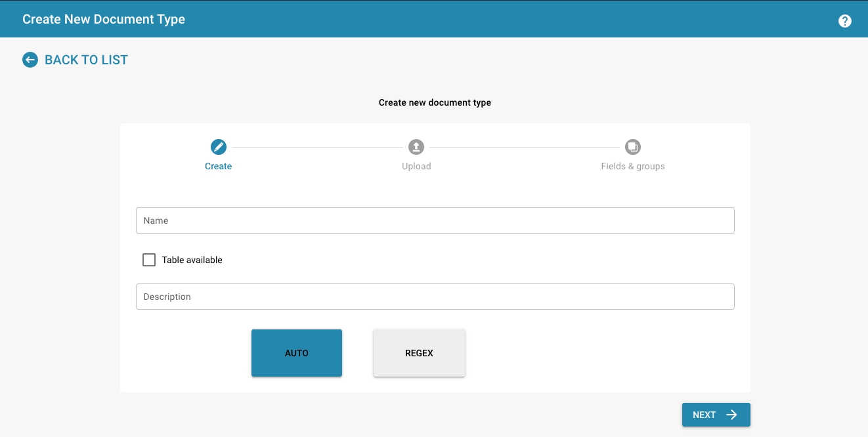Click into the Description text field

(435, 297)
